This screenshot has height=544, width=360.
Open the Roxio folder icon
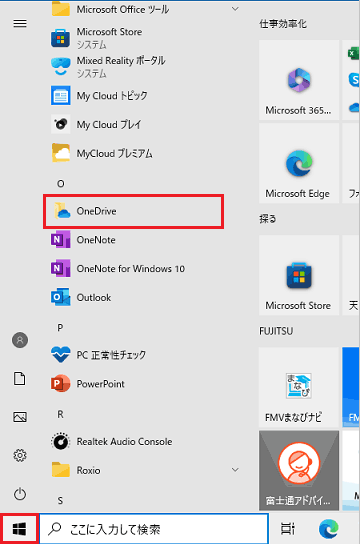[61, 470]
